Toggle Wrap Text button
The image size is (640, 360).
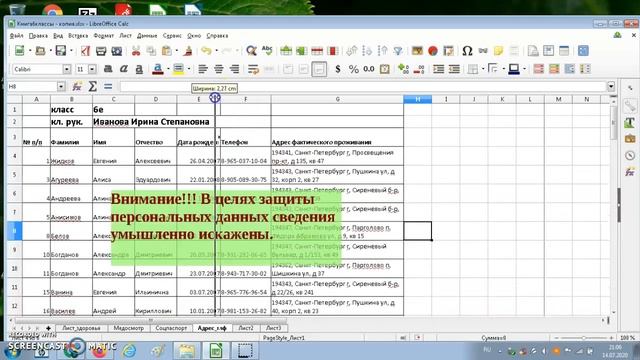click(253, 69)
